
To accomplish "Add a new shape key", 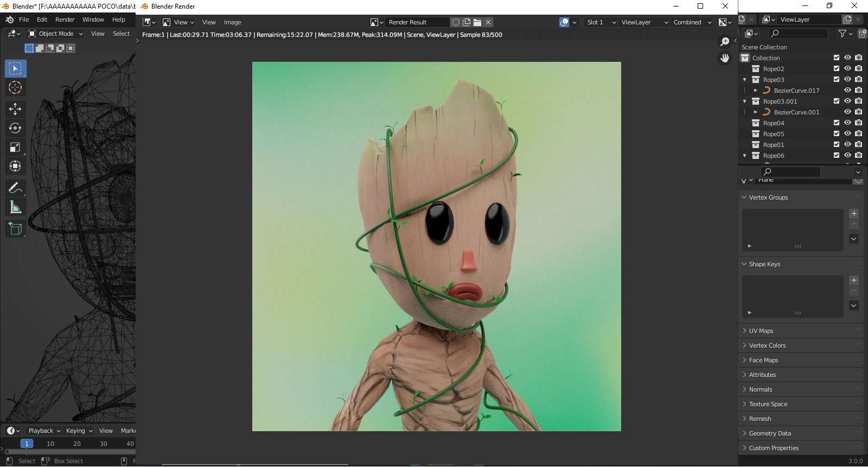I will tap(854, 280).
